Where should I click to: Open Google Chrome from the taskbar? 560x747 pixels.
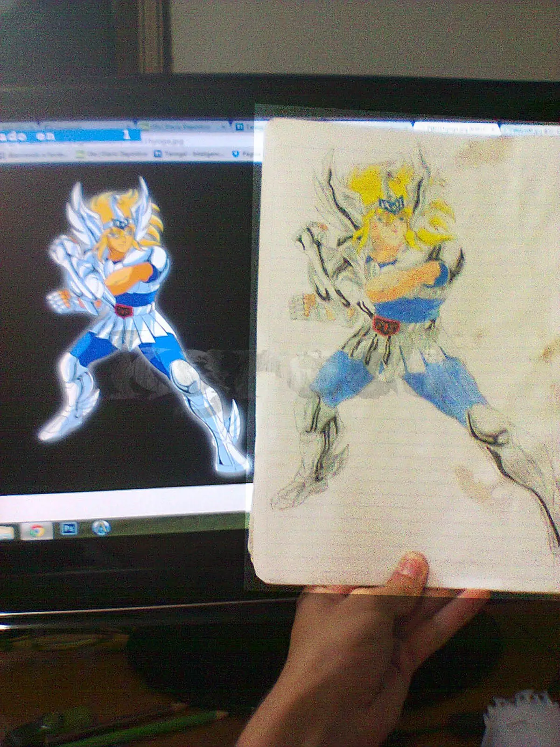37,530
